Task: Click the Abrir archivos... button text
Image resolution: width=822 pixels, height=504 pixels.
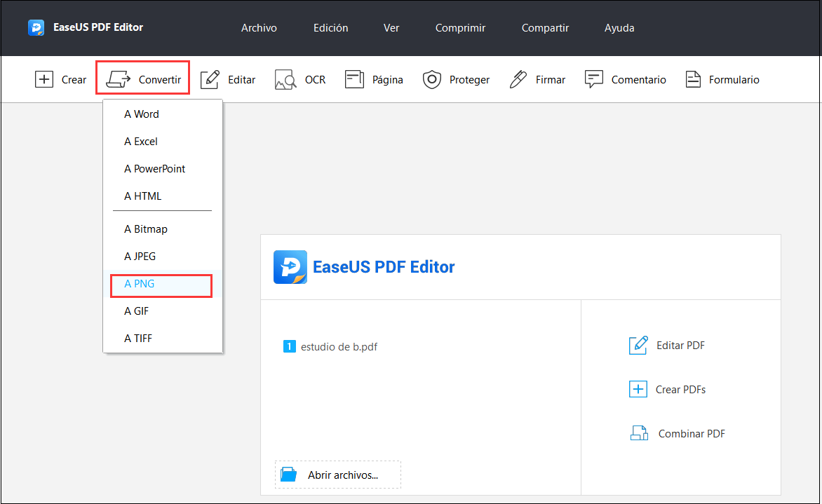Action: pyautogui.click(x=343, y=475)
